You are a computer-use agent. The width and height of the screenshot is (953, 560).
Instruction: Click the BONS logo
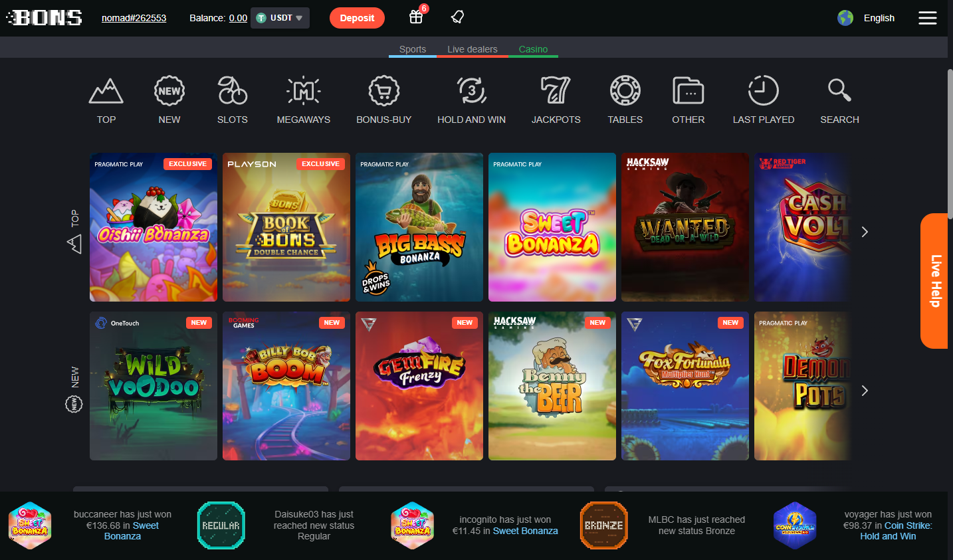click(44, 18)
